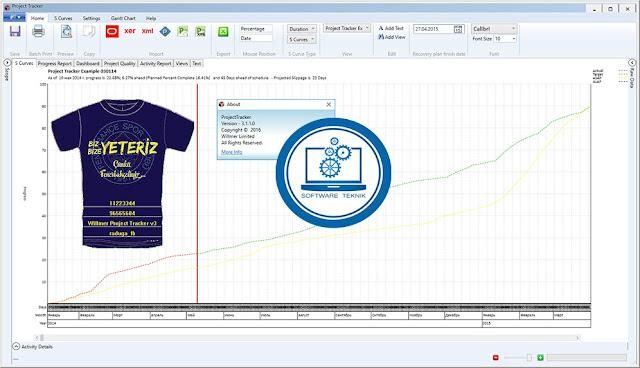Click the Date mouse position field
This screenshot has height=368, width=640.
pyautogui.click(x=256, y=38)
